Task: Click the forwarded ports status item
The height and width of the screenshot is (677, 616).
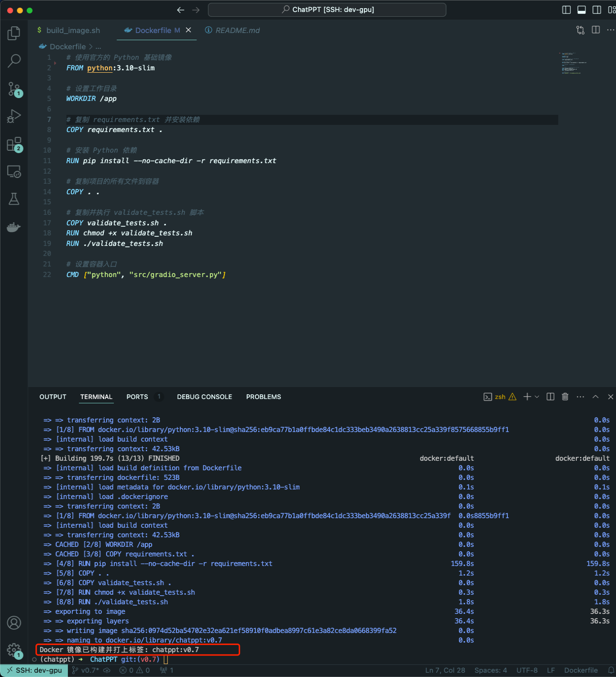Action: coord(167,670)
